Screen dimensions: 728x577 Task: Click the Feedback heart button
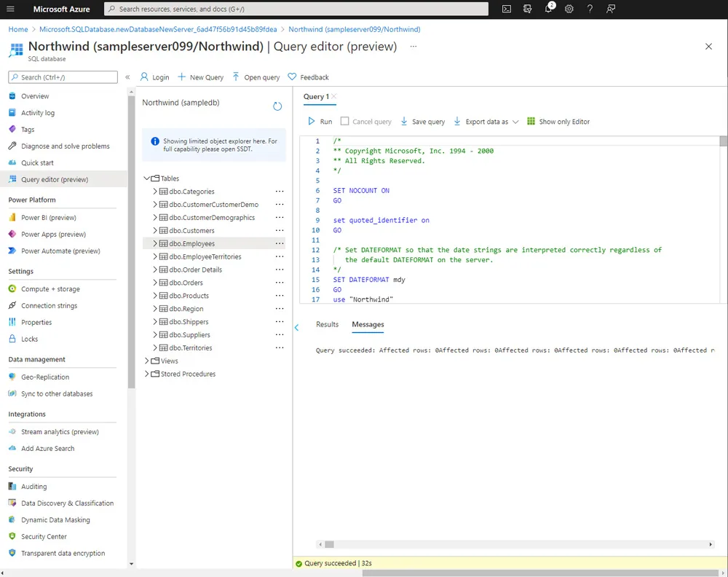(308, 77)
